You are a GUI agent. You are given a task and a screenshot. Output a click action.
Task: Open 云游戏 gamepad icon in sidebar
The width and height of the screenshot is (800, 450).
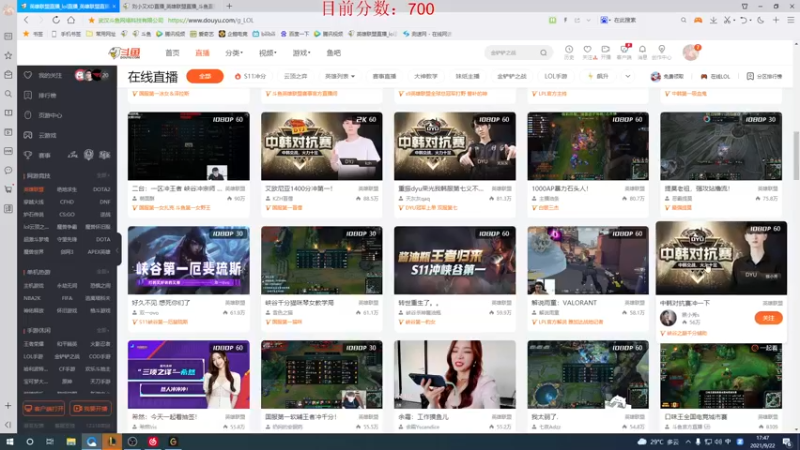(28, 135)
